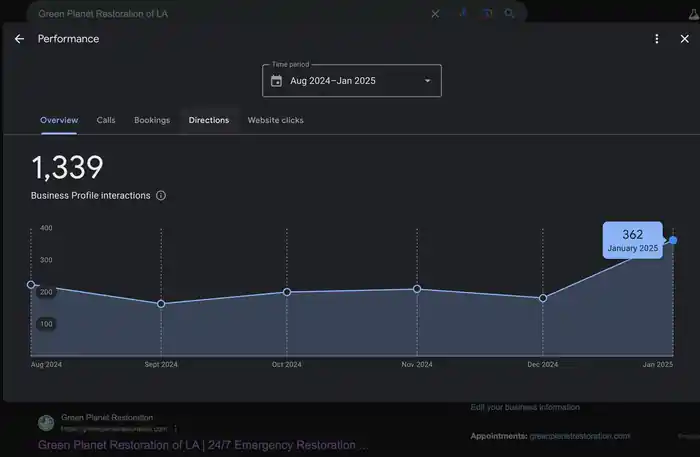Click the Aug 2024 axis label

(x=46, y=365)
